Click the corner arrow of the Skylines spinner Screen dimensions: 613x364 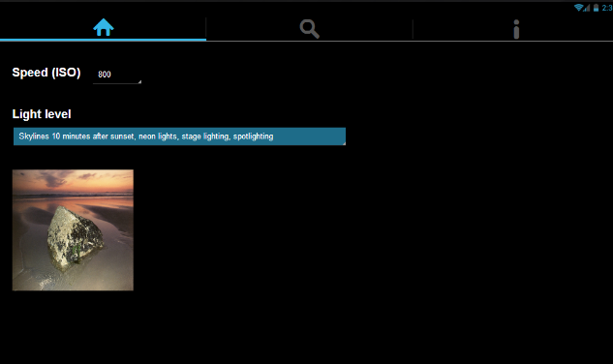pyautogui.click(x=344, y=143)
